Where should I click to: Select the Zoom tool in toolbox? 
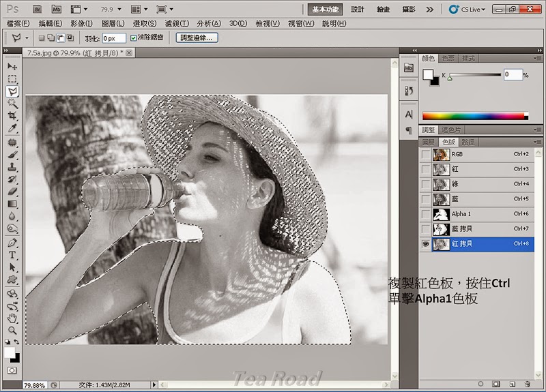12,330
